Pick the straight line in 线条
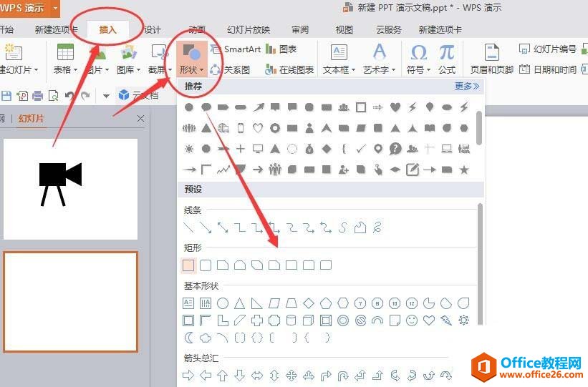The width and height of the screenshot is (588, 387). (x=188, y=227)
